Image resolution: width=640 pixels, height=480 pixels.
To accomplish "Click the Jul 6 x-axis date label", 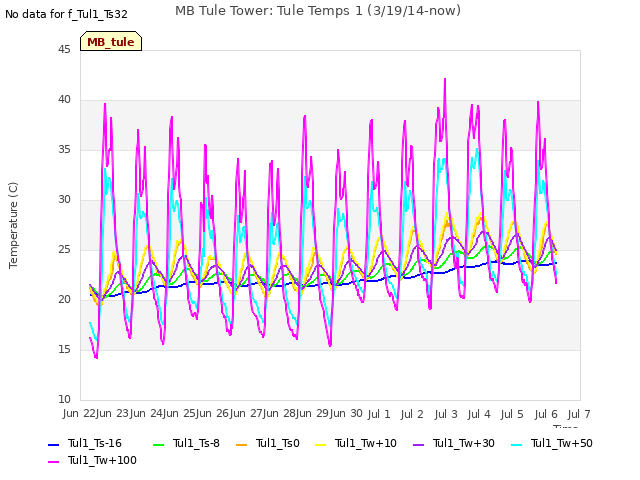I will click(x=546, y=415).
